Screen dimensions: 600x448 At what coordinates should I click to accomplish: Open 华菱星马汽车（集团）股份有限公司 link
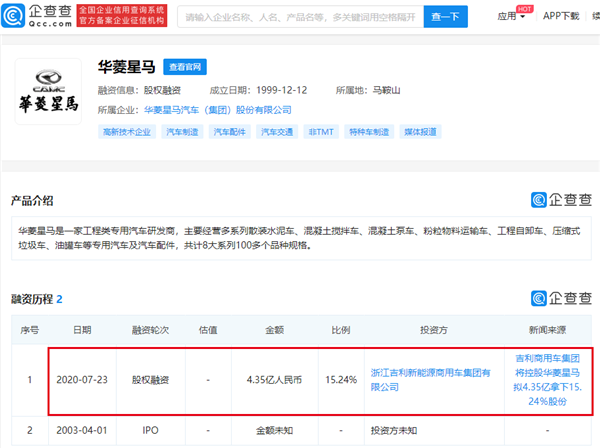(x=217, y=110)
